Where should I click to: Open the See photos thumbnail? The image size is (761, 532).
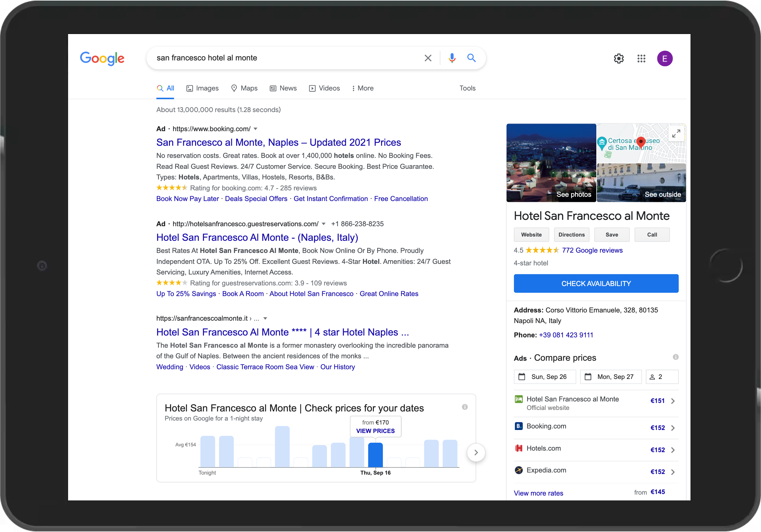[551, 163]
